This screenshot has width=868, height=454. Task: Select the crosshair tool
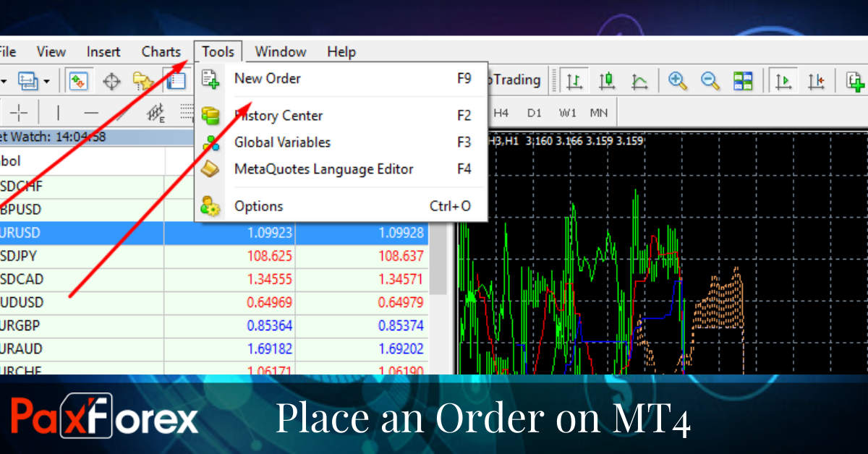tap(20, 112)
